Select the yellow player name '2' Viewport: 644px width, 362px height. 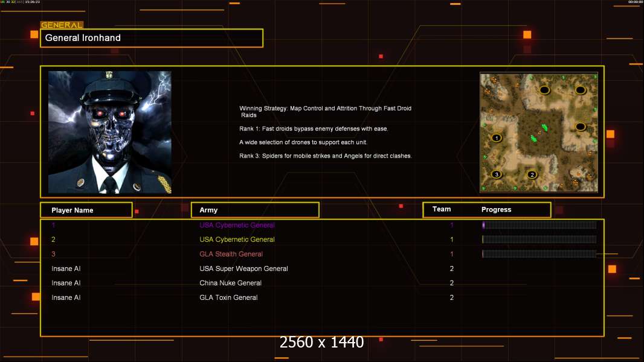[53, 240]
